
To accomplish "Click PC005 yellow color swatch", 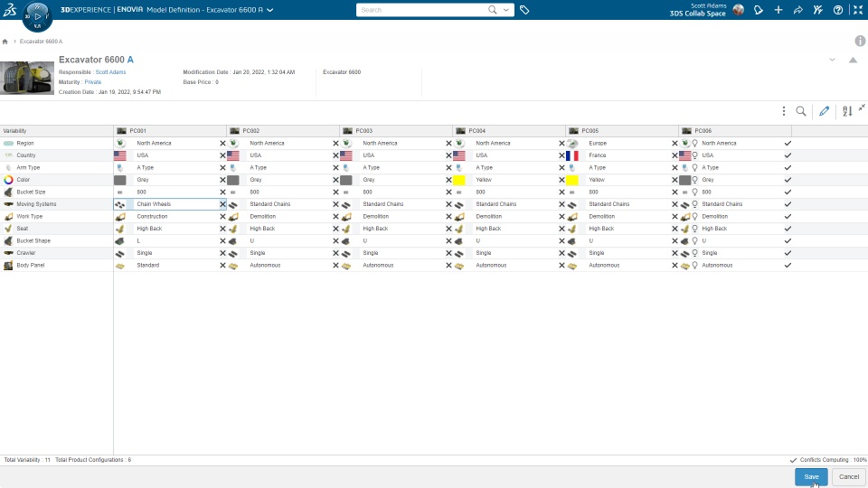I will click(x=571, y=180).
